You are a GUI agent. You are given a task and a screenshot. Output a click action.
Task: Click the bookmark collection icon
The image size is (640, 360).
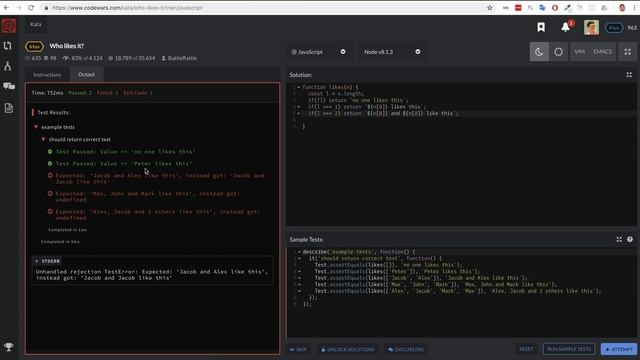click(541, 27)
